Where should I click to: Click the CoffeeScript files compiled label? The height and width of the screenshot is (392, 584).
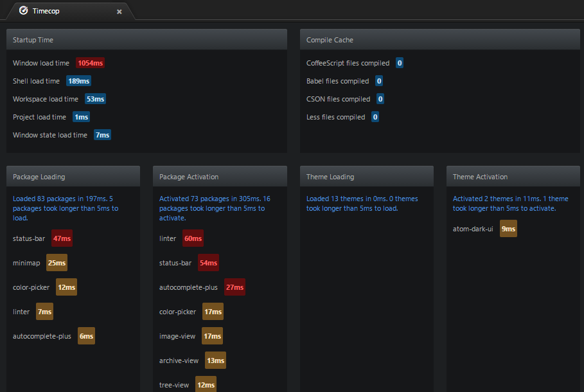coord(348,63)
